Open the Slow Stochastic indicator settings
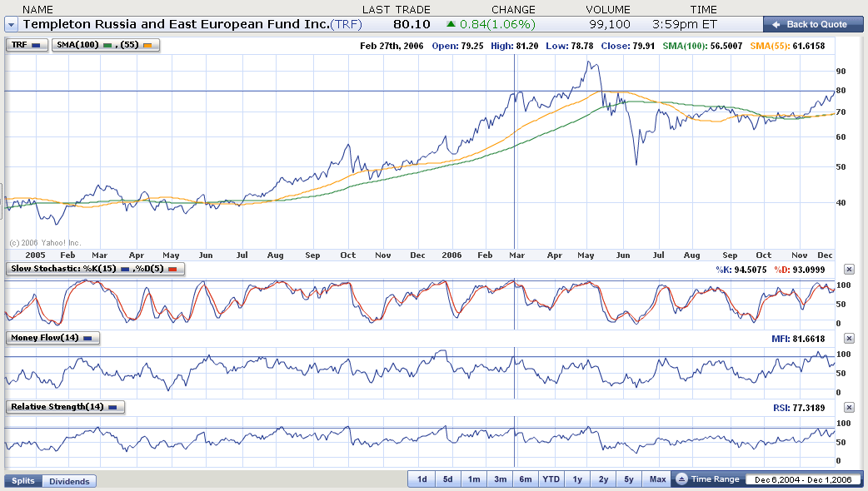Viewport: 868px width, 491px height. pyautogui.click(x=95, y=269)
